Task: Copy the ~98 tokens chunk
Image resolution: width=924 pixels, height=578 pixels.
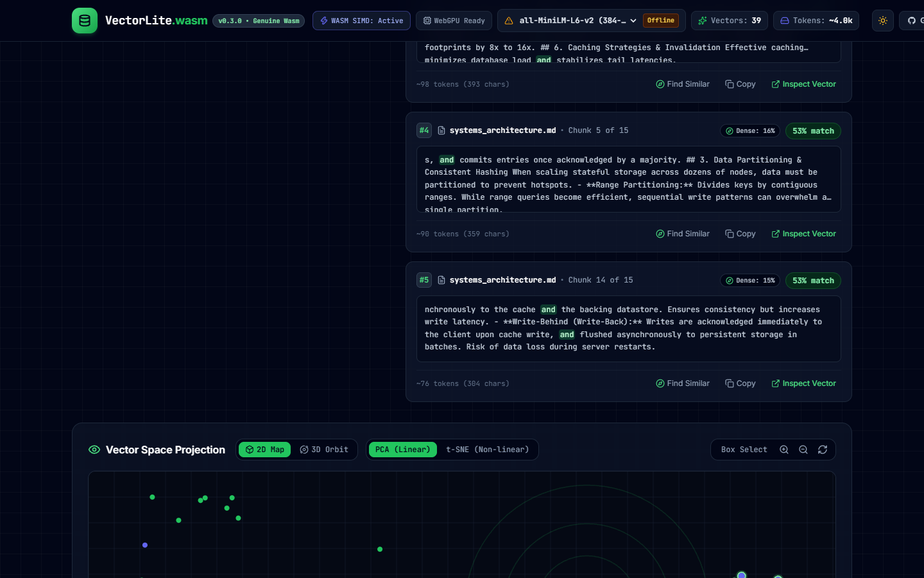Action: coord(740,84)
